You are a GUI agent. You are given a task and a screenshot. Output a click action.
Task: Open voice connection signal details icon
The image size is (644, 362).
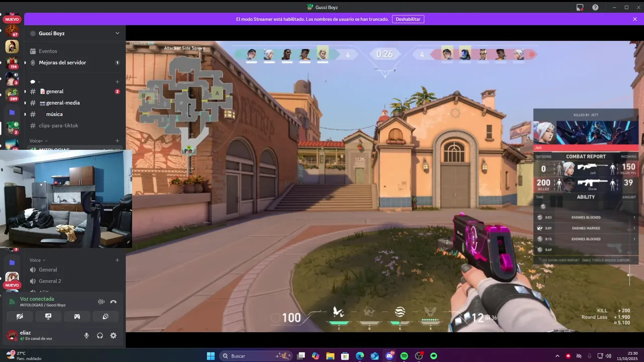(x=12, y=302)
